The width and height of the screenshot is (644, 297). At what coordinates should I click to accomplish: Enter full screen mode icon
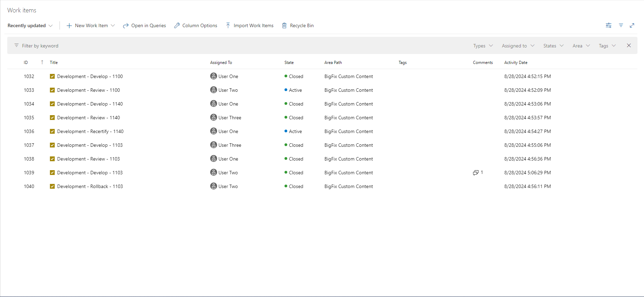click(632, 25)
